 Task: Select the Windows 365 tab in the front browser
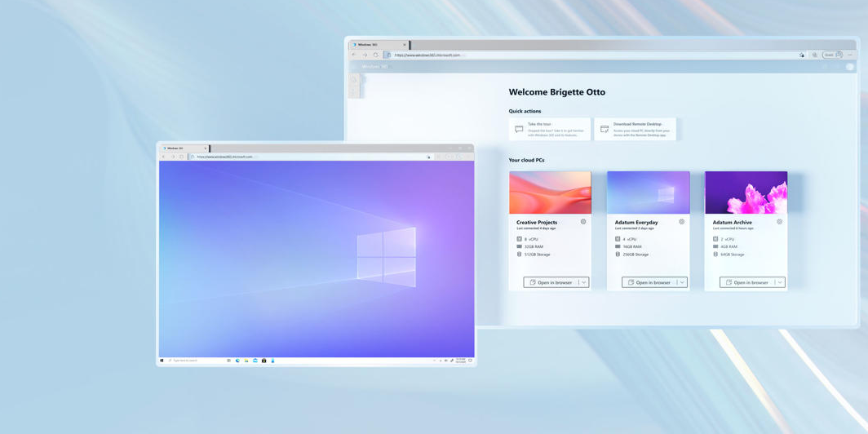(181, 148)
